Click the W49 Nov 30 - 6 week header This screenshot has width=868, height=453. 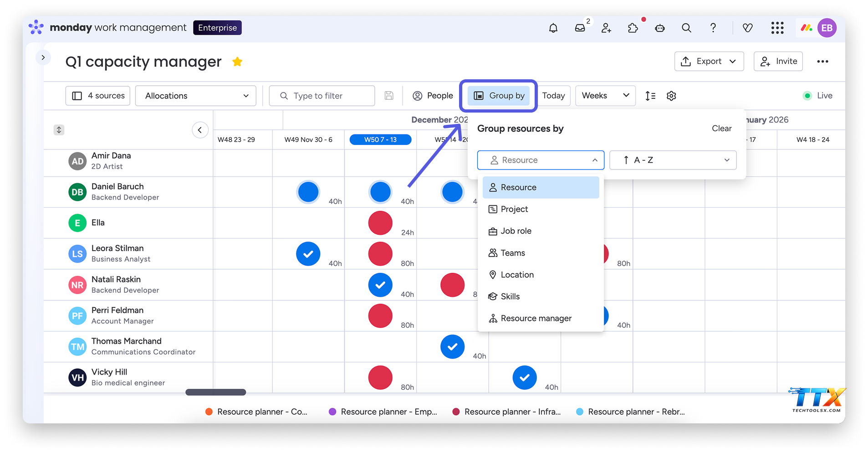point(308,139)
